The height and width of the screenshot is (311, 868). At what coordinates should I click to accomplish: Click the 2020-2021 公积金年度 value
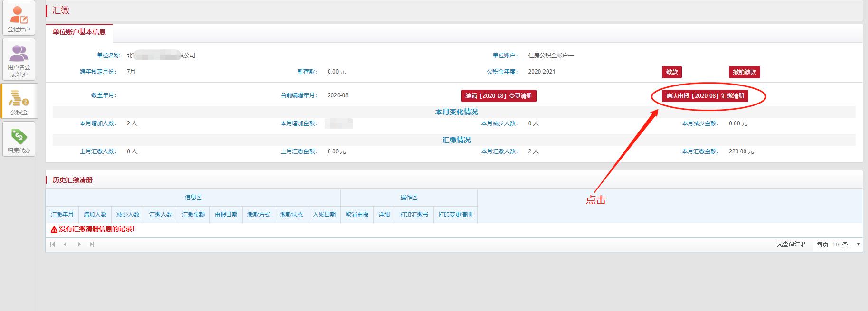tap(541, 72)
